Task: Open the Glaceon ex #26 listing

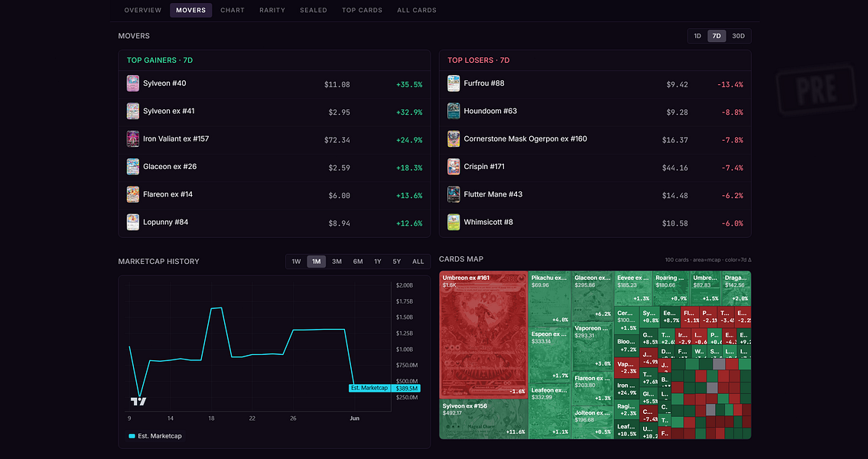Action: [x=274, y=167]
